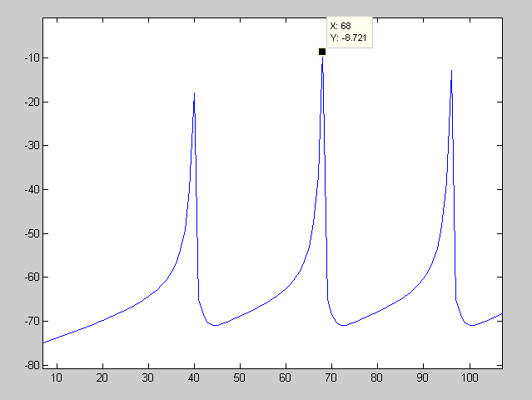Click the curve minimum between x=70 and x=80
The height and width of the screenshot is (400, 532).
(x=342, y=325)
